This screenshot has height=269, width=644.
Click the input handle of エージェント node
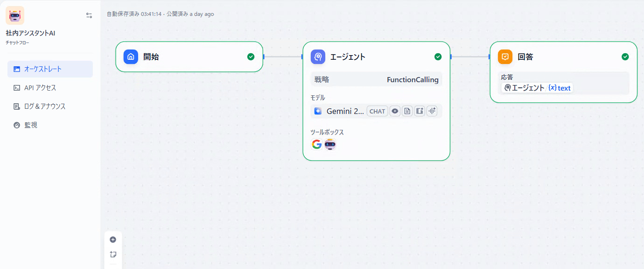(302, 57)
